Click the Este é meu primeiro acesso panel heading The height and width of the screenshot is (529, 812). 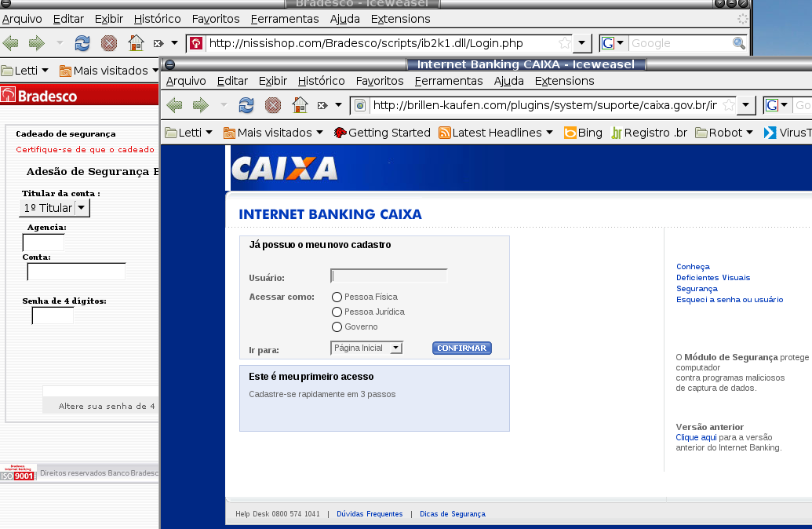pos(311,377)
